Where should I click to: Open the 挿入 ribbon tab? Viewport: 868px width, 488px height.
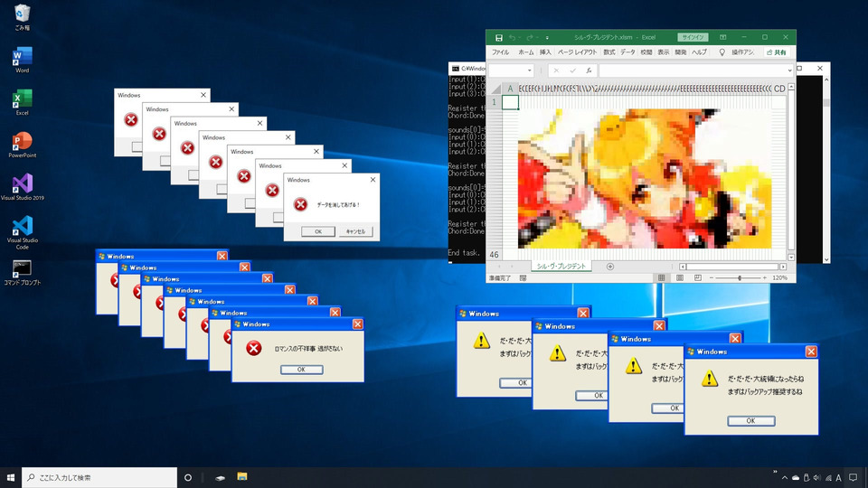pyautogui.click(x=545, y=52)
